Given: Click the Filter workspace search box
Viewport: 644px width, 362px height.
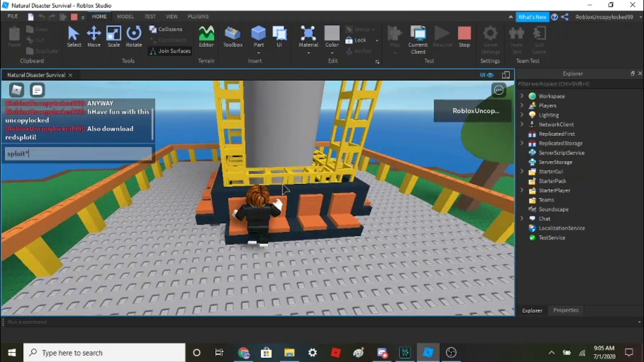Looking at the screenshot, I should pyautogui.click(x=580, y=84).
